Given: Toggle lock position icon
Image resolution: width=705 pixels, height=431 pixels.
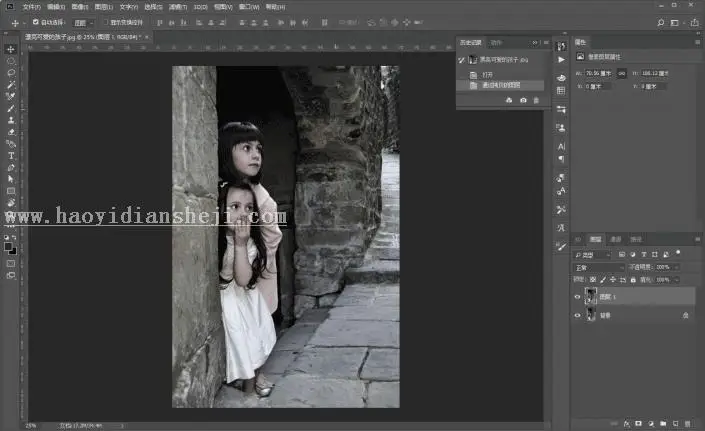Looking at the screenshot, I should [x=613, y=280].
